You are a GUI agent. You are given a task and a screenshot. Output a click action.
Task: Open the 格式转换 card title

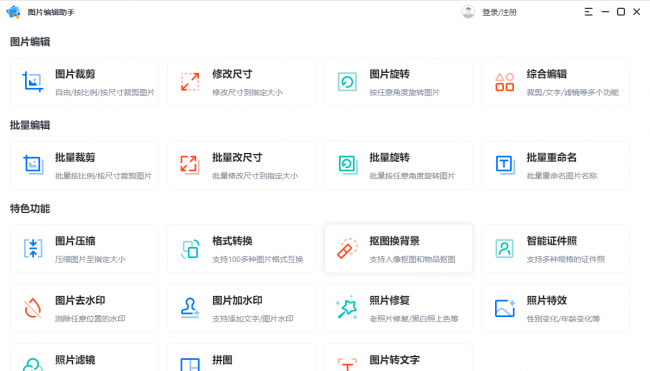[x=232, y=241]
